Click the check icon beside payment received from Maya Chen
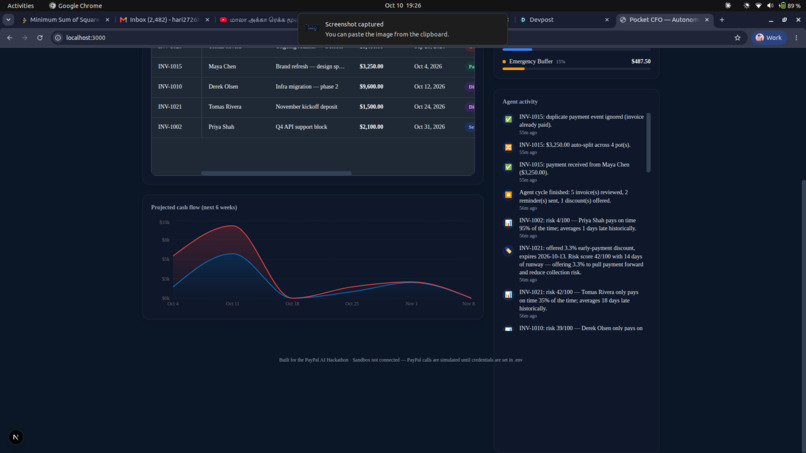 click(x=508, y=167)
